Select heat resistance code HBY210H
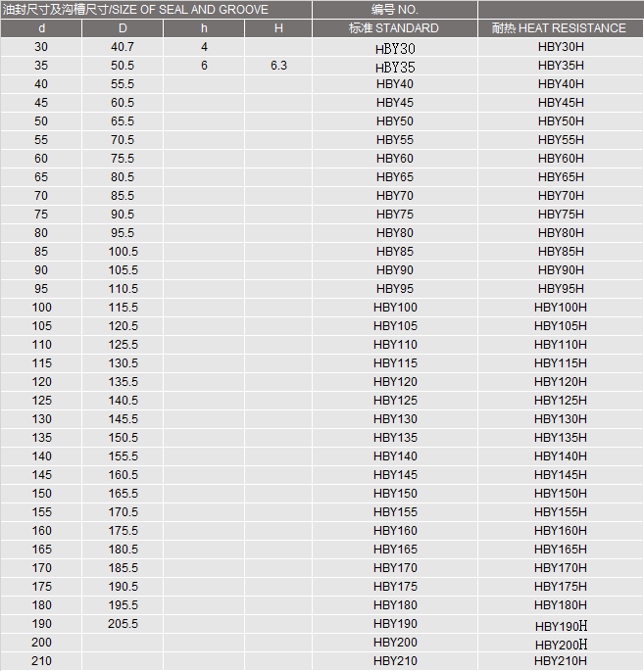This screenshot has height=671, width=644. pos(561,661)
